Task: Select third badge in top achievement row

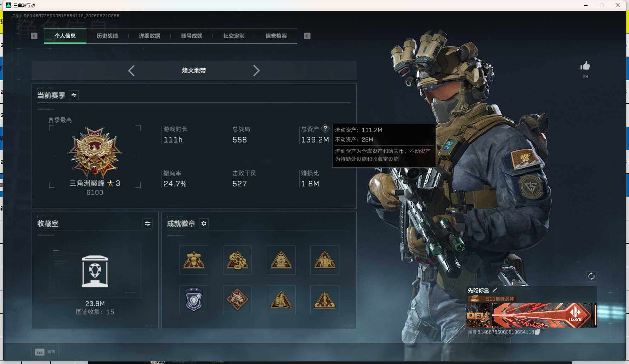Action: tap(281, 260)
